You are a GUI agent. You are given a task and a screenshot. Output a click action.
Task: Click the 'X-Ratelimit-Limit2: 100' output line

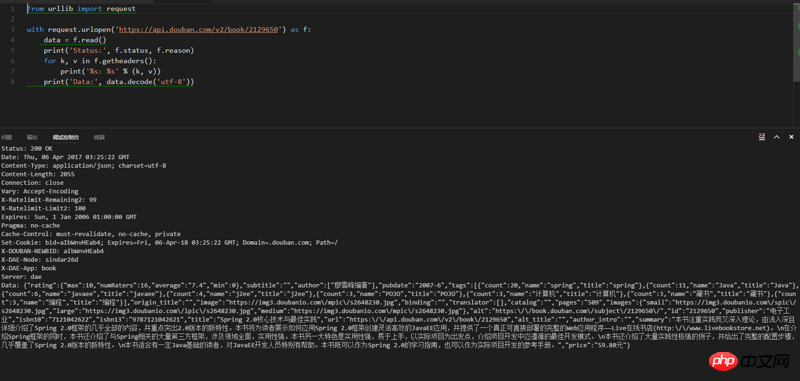click(43, 208)
